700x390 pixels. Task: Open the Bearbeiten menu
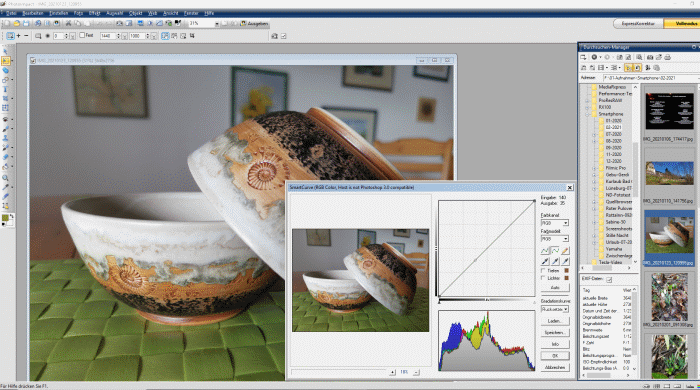[x=33, y=13]
